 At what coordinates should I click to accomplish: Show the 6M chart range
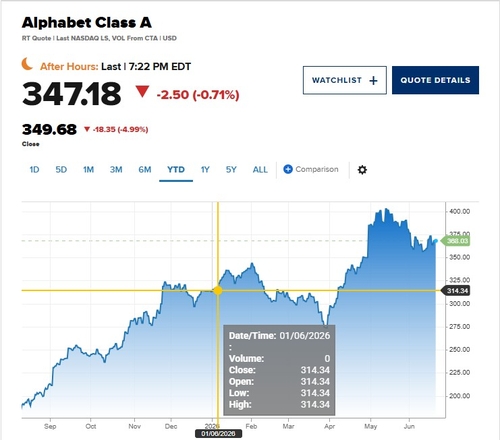tap(145, 170)
